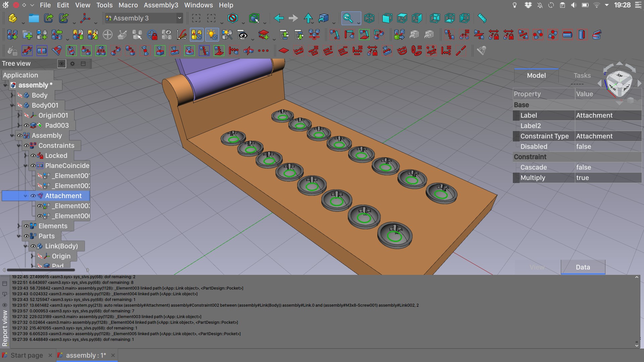This screenshot has width=644, height=362.
Task: Toggle the Smart Recompute lightbulb
Action: coord(212,34)
